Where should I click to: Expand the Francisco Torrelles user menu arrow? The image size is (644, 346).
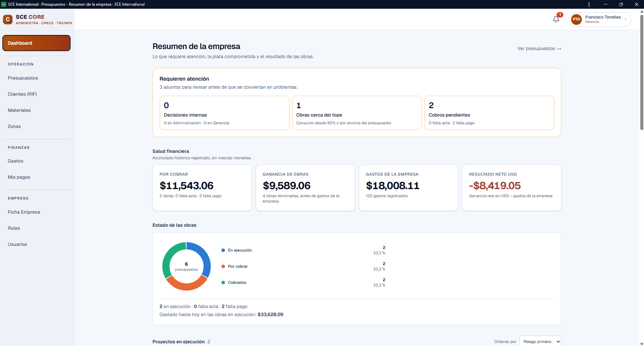[626, 19]
